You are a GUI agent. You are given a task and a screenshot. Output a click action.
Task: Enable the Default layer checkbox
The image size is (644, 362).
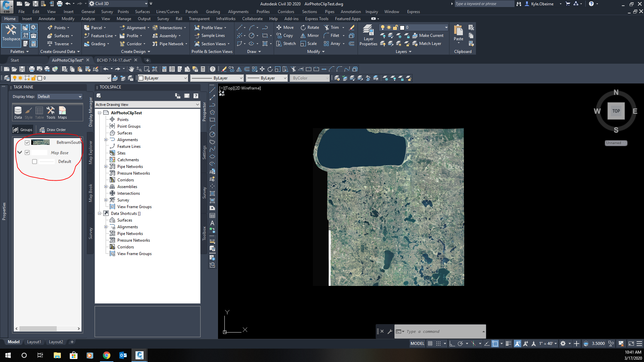(x=34, y=161)
